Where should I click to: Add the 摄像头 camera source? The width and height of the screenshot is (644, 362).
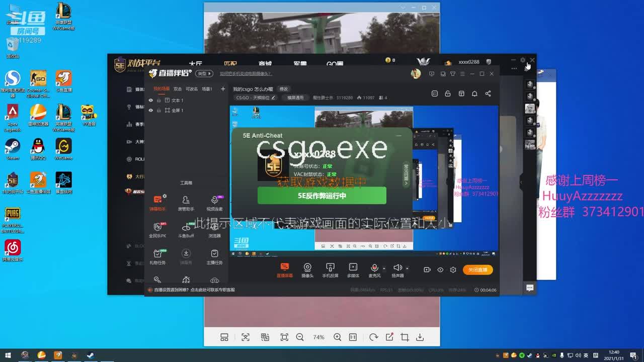[x=307, y=270]
